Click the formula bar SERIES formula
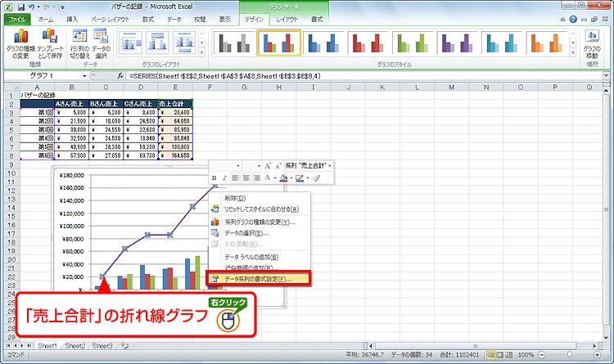The width and height of the screenshot is (614, 364). (225, 76)
